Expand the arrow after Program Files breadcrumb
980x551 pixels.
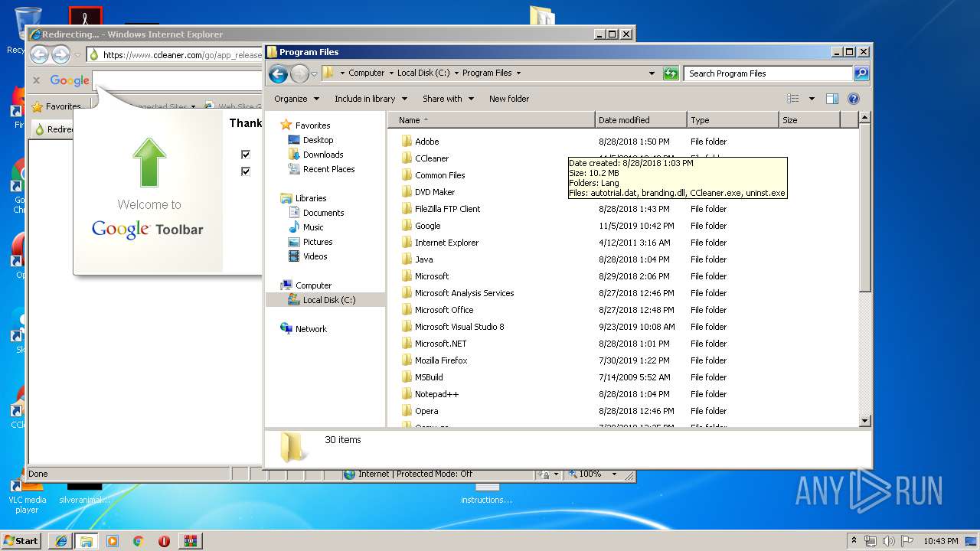(518, 73)
